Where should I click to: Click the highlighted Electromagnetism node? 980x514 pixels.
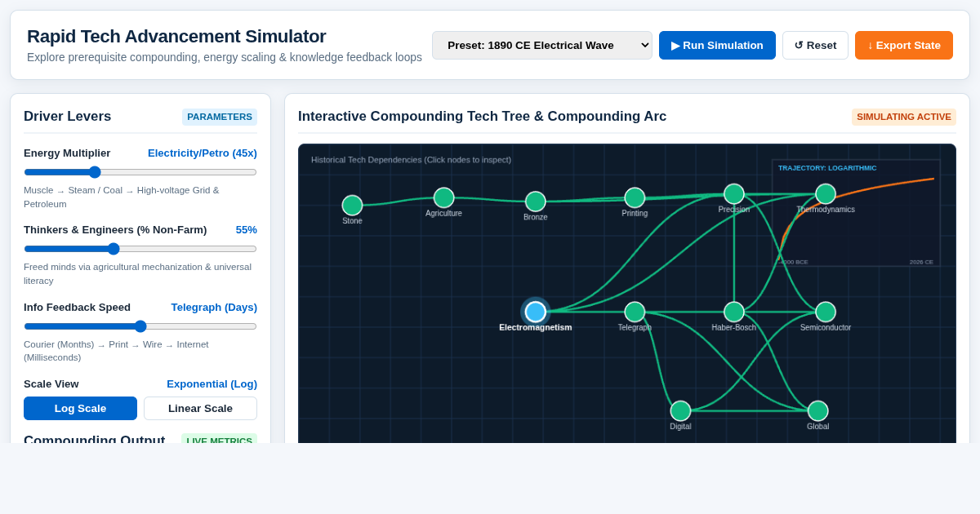536,312
